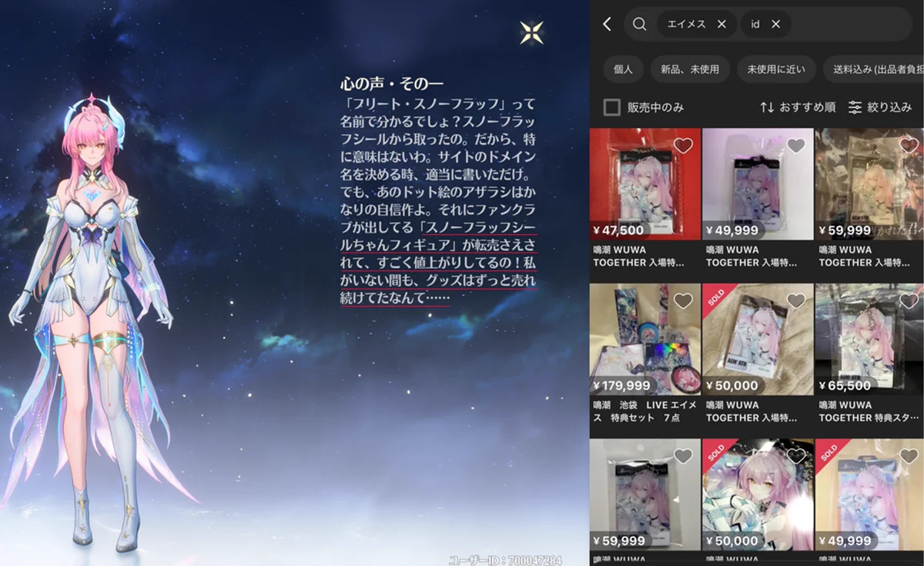The image size is (924, 566).
Task: Select the エイメス search chip
Action: pyautogui.click(x=696, y=24)
